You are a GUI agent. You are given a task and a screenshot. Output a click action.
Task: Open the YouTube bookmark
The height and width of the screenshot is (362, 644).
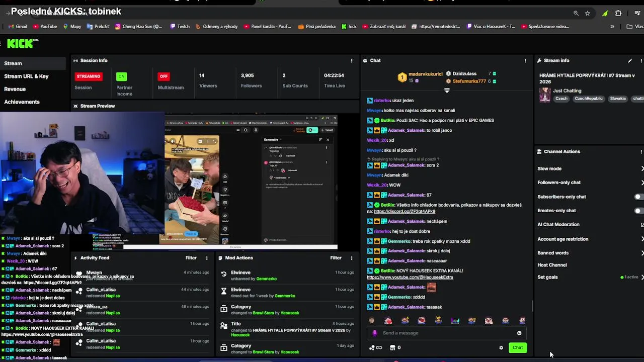click(x=45, y=27)
